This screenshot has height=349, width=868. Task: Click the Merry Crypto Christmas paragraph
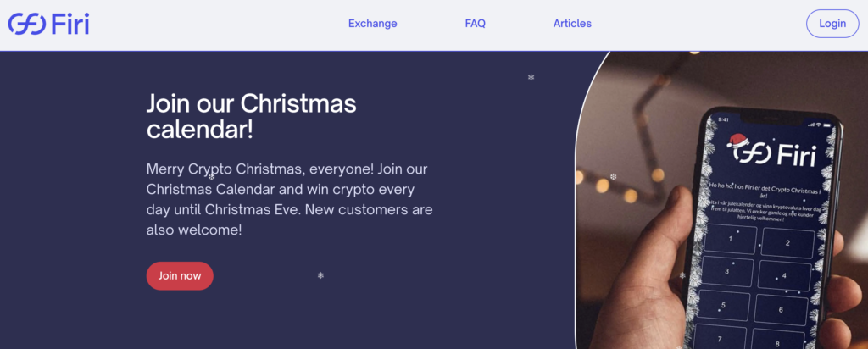pyautogui.click(x=290, y=200)
